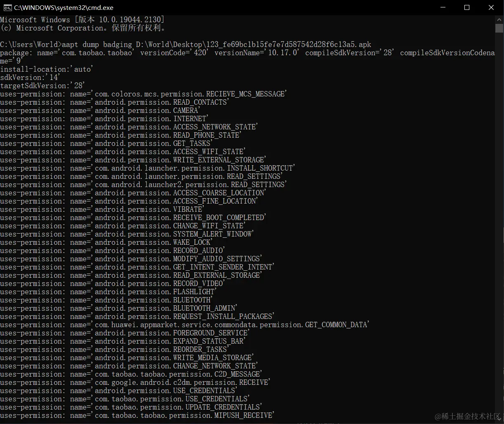This screenshot has width=504, height=424.
Task: Click the C2D_MESSAGE permission line
Action: (x=131, y=374)
